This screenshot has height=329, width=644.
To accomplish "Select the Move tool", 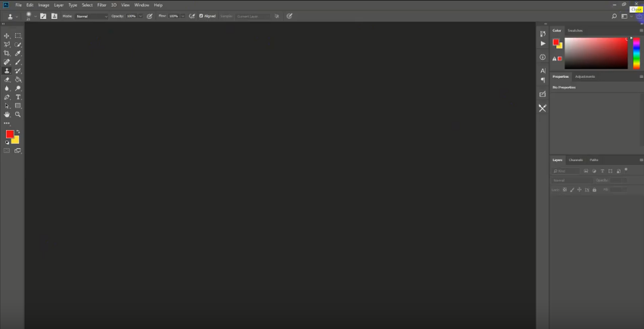I will click(x=7, y=36).
